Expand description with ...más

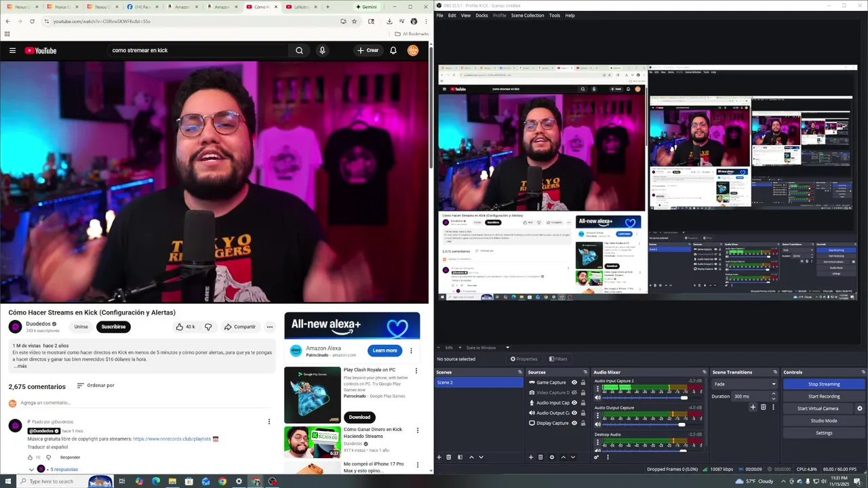click(x=20, y=366)
